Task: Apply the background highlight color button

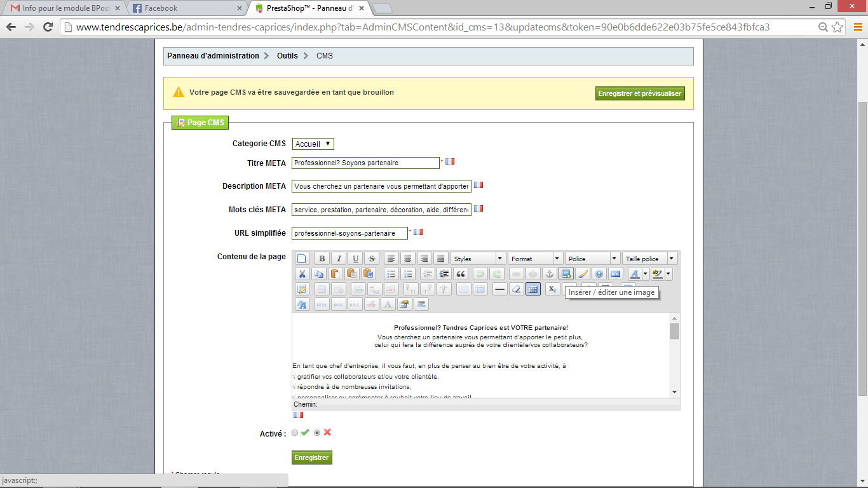Action: 658,274
